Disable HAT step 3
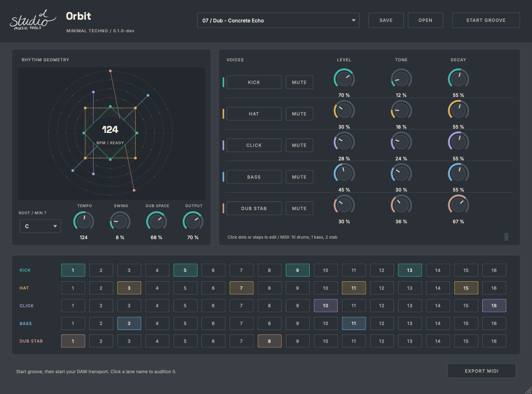The image size is (532, 394). [x=129, y=288]
